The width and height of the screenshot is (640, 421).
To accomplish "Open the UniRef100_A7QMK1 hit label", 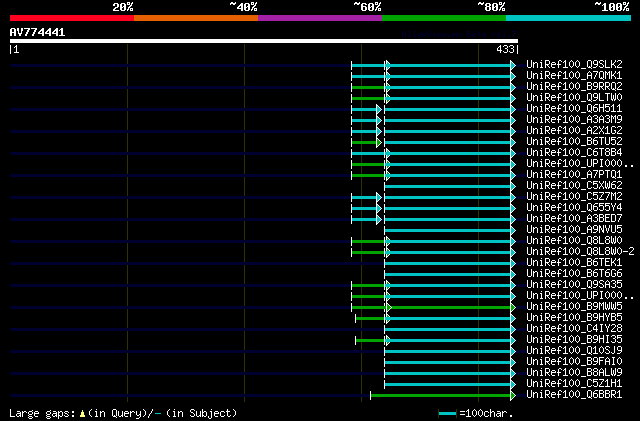I will pyautogui.click(x=574, y=76).
